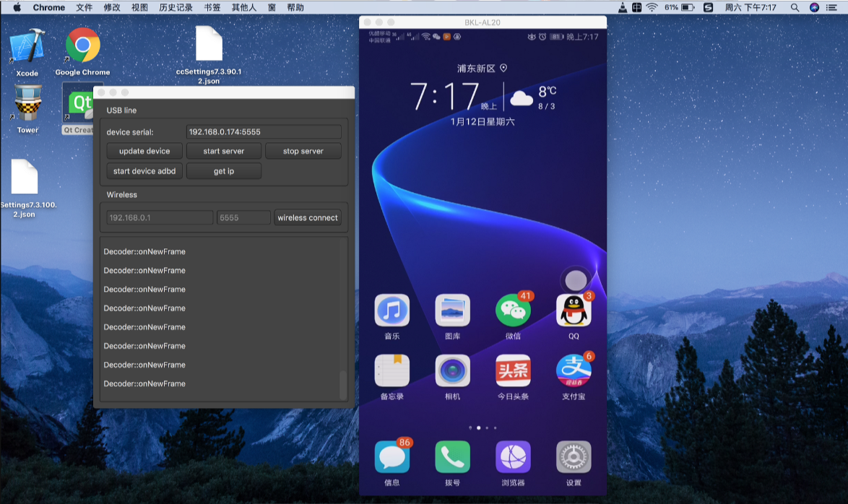Open the Browser app in phone dock
Image resolution: width=848 pixels, height=504 pixels.
(514, 458)
